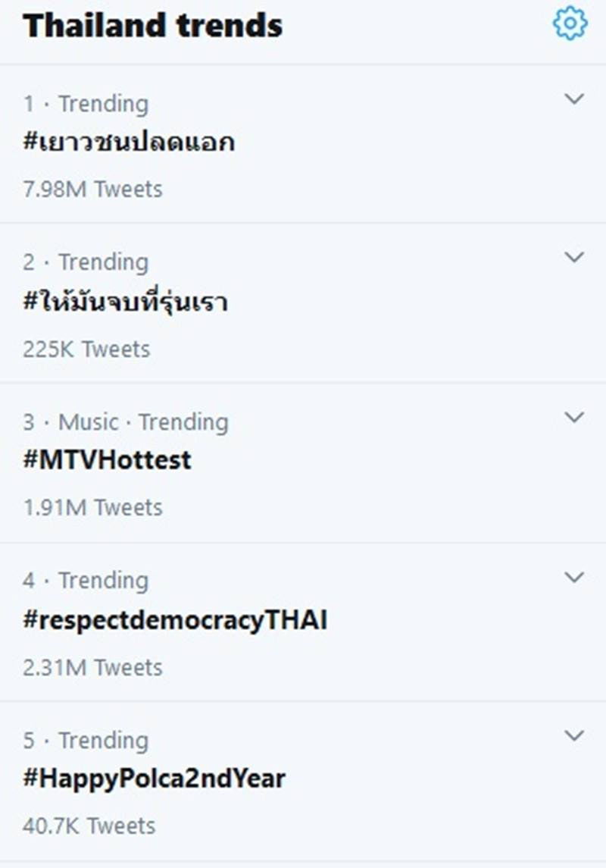The height and width of the screenshot is (868, 606).
Task: Open chevron menu beside second trend
Action: [575, 258]
